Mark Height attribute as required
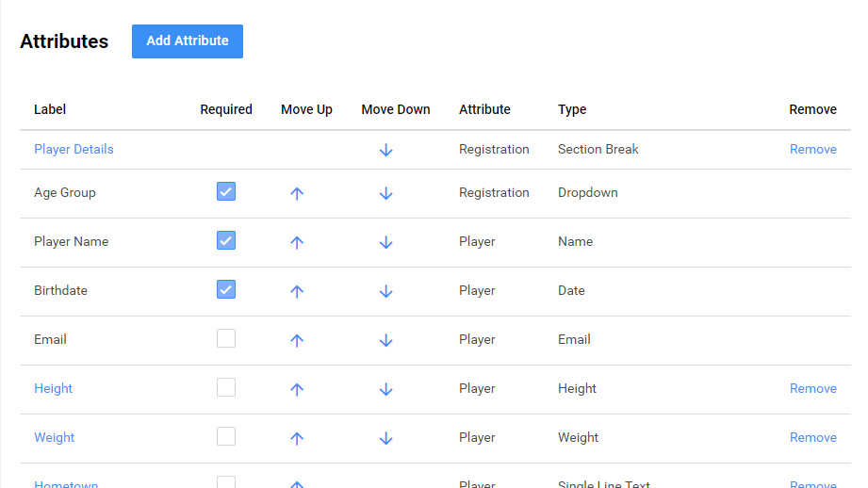Screen dimensions: 868x488 pos(226,388)
